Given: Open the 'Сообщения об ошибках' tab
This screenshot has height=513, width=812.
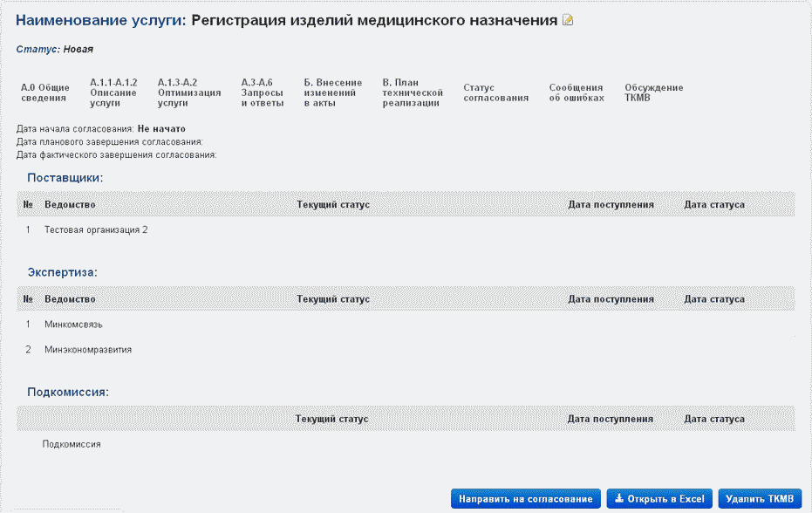Looking at the screenshot, I should 576,92.
